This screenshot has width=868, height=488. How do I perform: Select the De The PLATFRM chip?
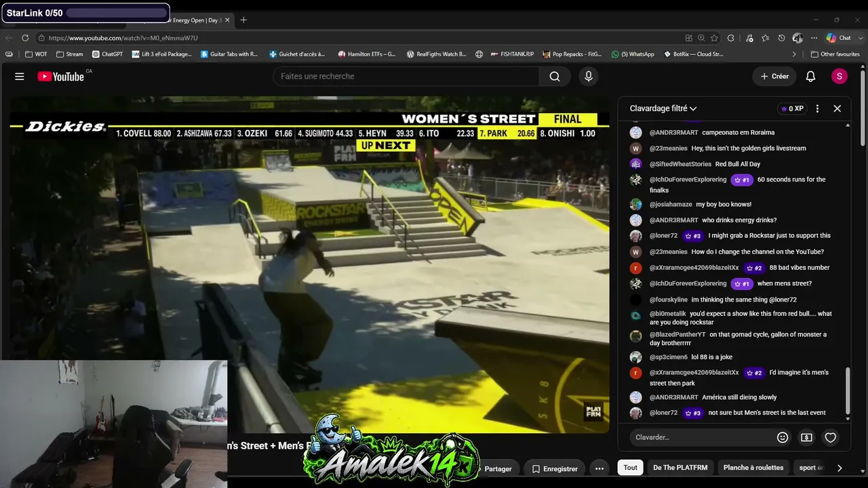(x=680, y=468)
